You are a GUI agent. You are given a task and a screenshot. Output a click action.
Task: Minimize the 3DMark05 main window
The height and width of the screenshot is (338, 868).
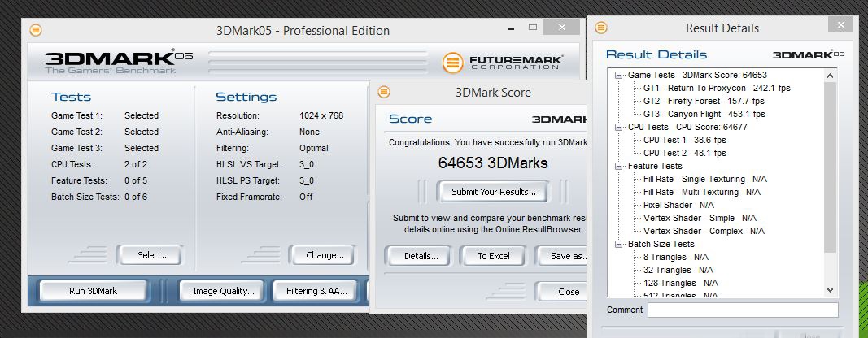coord(508,27)
